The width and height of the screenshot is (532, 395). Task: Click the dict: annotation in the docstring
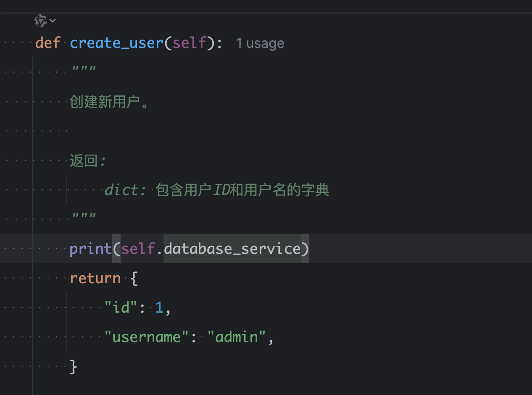[124, 190]
